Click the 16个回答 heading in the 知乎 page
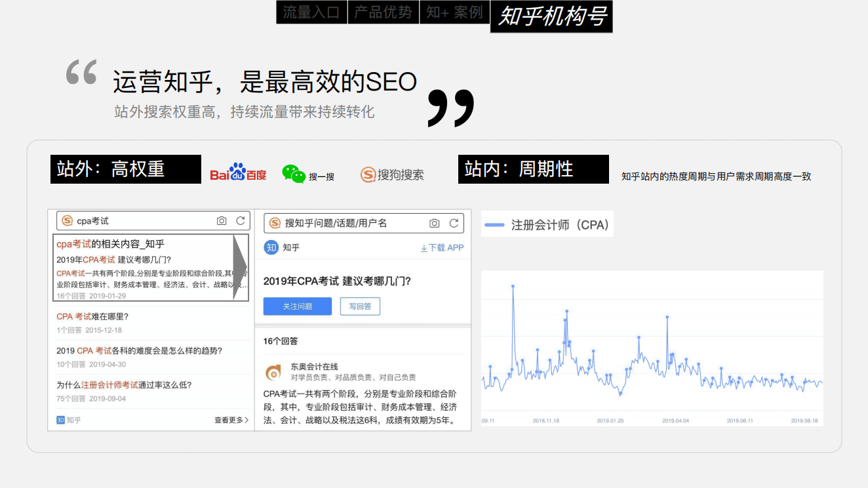868x488 pixels. click(281, 341)
